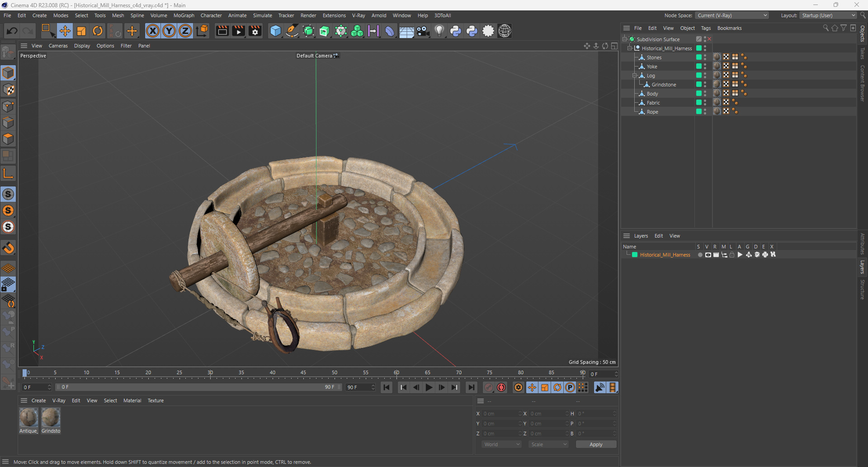Click the Undo arrow icon

(x=12, y=31)
